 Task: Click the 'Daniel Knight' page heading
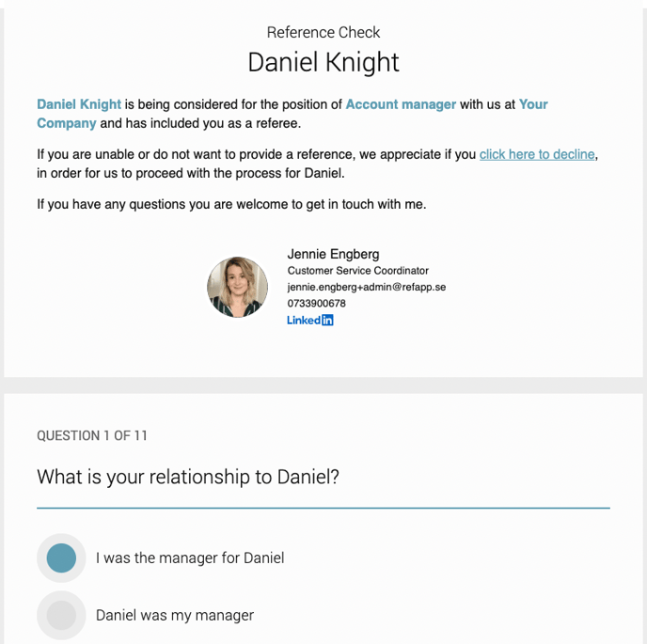(x=323, y=62)
